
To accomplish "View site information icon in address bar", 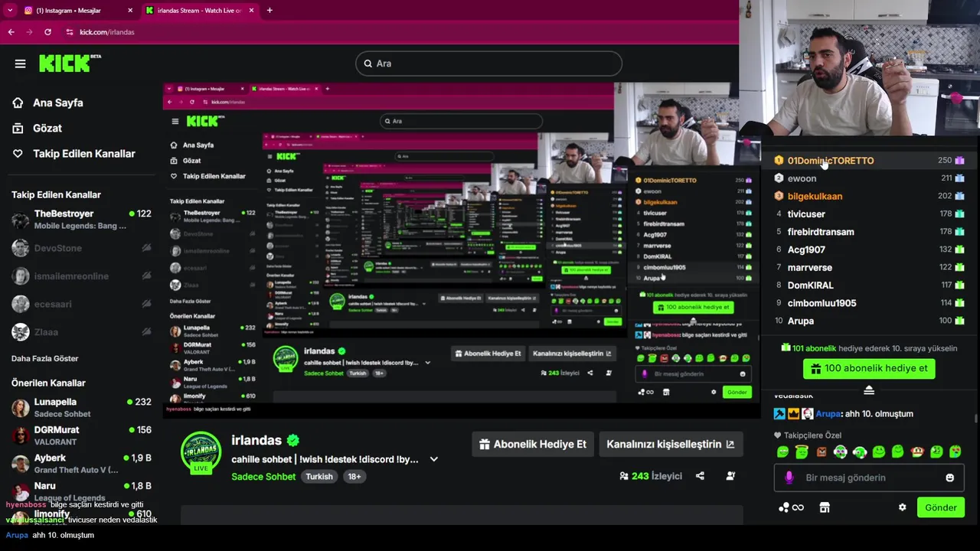I will (x=70, y=32).
